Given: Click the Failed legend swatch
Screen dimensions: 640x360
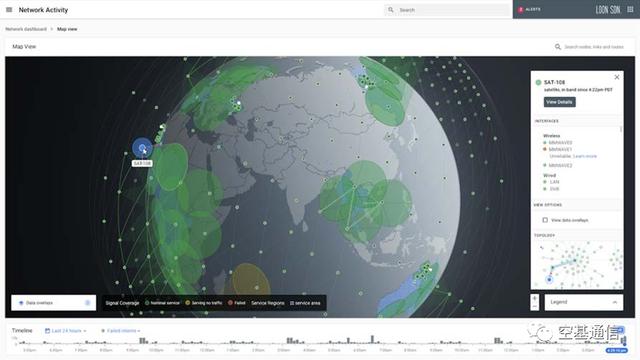Looking at the screenshot, I should point(230,303).
